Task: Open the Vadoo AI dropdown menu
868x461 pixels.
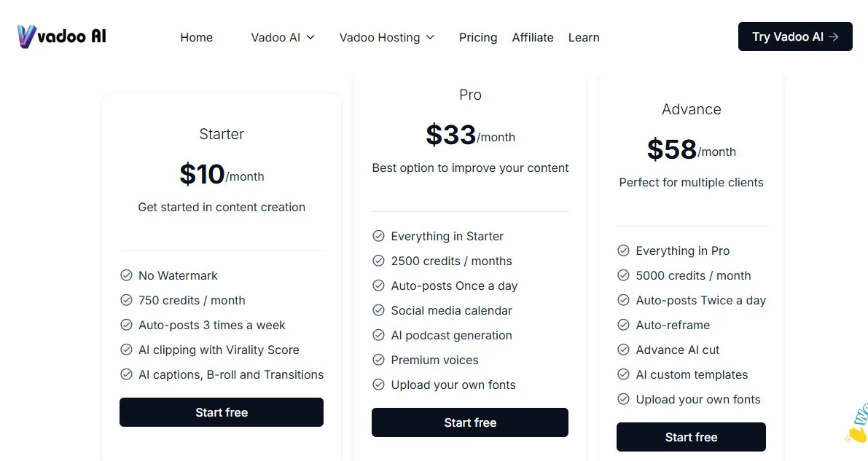Action: click(x=283, y=37)
